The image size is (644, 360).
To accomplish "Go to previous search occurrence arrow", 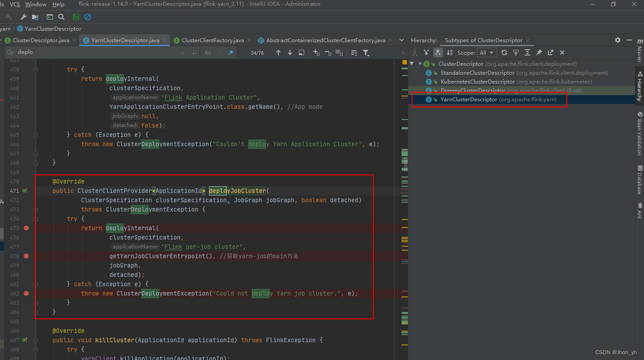I will coord(278,52).
